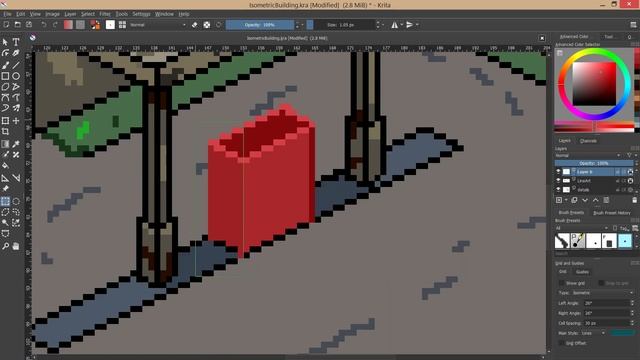Select the Move tool
Image resolution: width=640 pixels, height=360 pixels.
16,121
